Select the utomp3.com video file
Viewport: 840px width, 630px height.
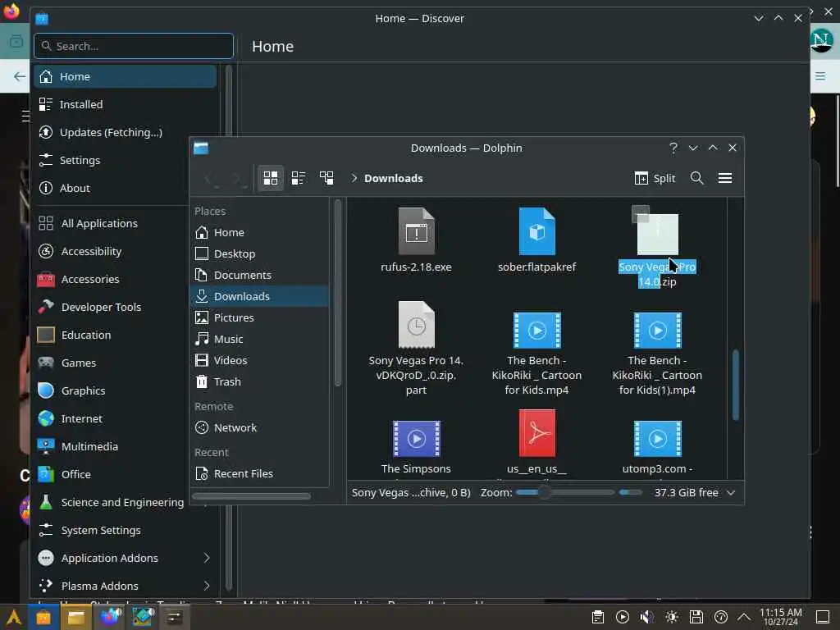point(657,447)
